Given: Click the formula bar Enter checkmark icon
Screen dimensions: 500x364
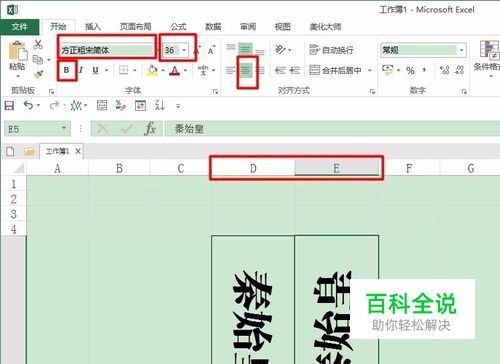Looking at the screenshot, I should click(127, 129).
